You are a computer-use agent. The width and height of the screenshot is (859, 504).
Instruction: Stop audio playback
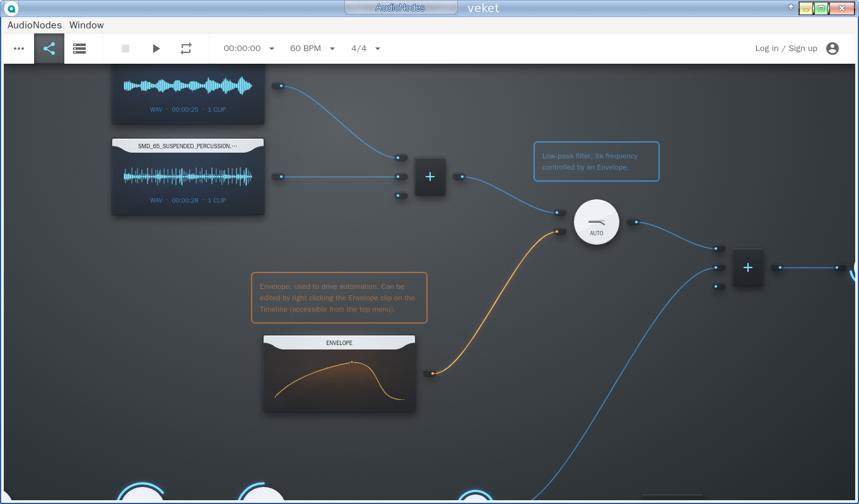click(x=126, y=49)
